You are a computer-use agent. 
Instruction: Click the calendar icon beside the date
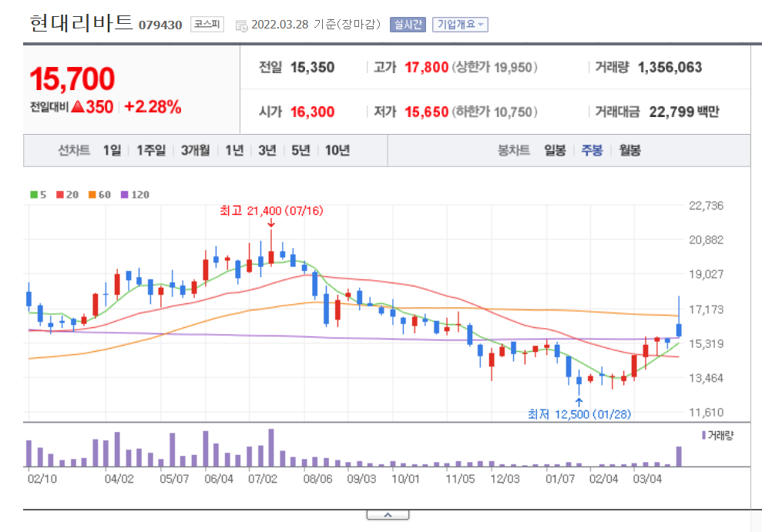pyautogui.click(x=241, y=25)
